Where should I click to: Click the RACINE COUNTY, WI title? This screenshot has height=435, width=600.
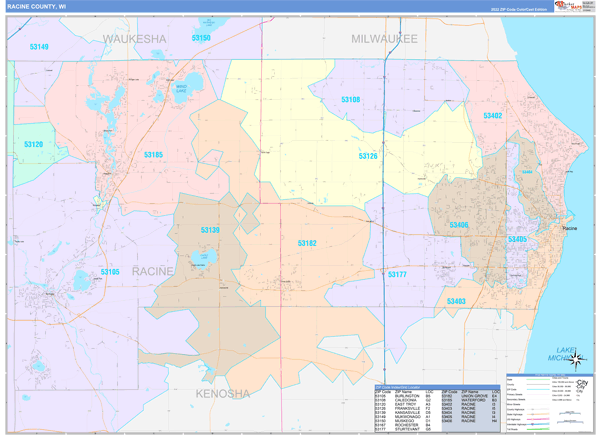tap(38, 6)
